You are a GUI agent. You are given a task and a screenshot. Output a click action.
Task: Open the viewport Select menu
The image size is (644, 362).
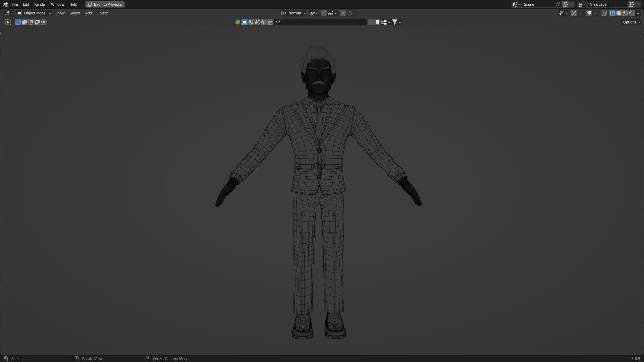[75, 13]
